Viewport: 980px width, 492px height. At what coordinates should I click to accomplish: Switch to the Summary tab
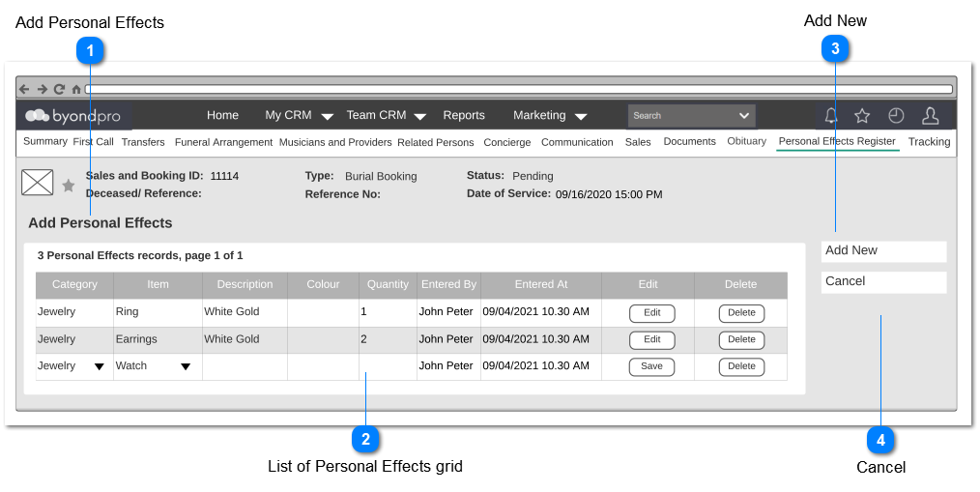pyautogui.click(x=45, y=141)
